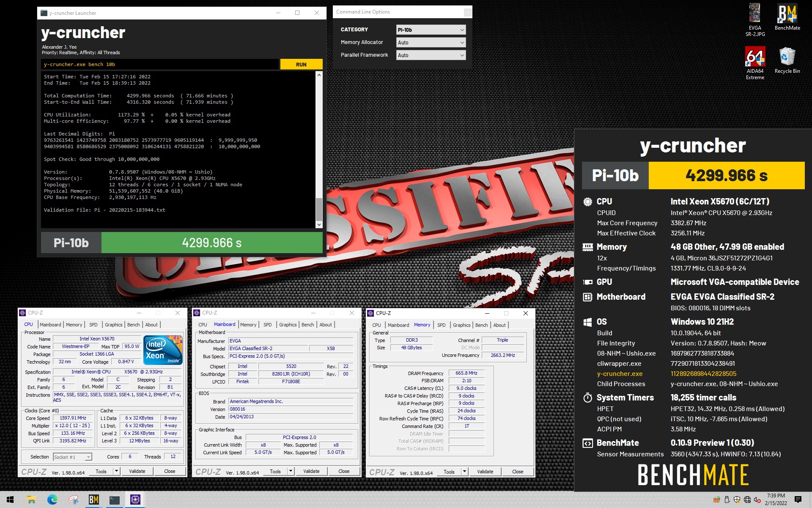This screenshot has width=812, height=508.
Task: Click the y-cruncher.exe bench 10b command field
Action: 160,64
